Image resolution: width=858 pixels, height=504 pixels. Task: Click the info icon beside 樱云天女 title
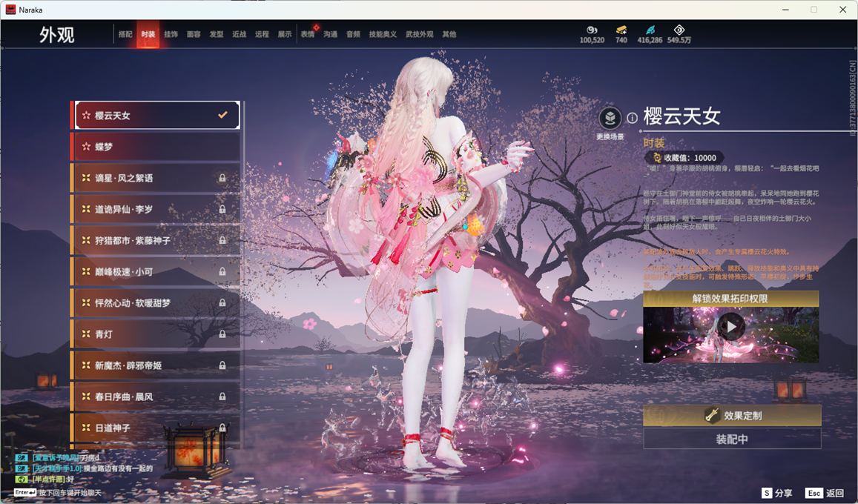(x=632, y=117)
